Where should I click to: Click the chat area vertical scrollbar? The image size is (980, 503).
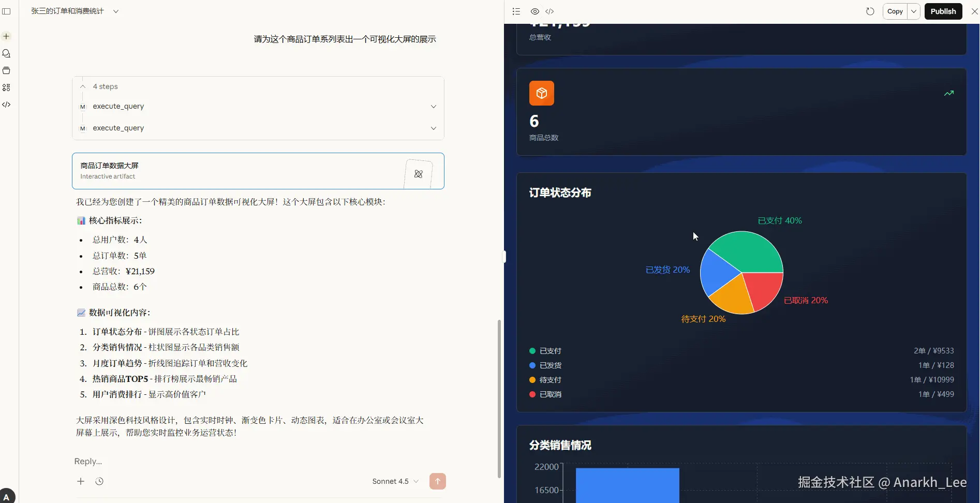[499, 398]
